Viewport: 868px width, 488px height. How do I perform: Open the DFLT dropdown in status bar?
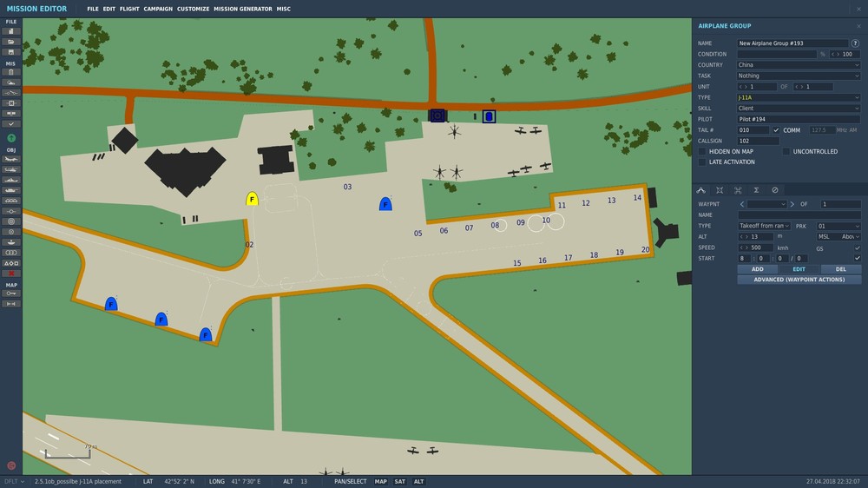tap(15, 481)
